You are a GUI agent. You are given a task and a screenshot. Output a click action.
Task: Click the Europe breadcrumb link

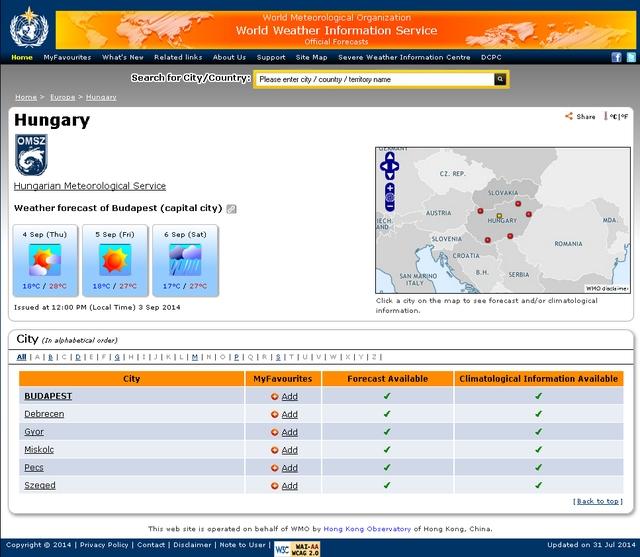click(62, 97)
